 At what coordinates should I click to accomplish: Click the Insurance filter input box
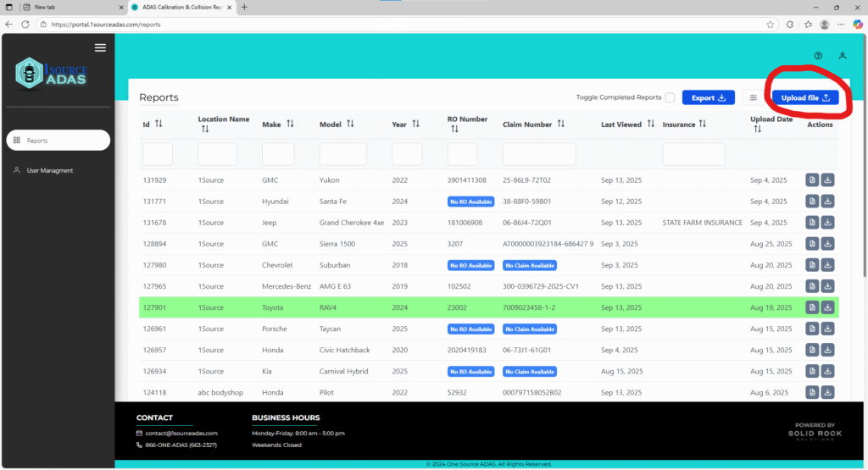[693, 154]
